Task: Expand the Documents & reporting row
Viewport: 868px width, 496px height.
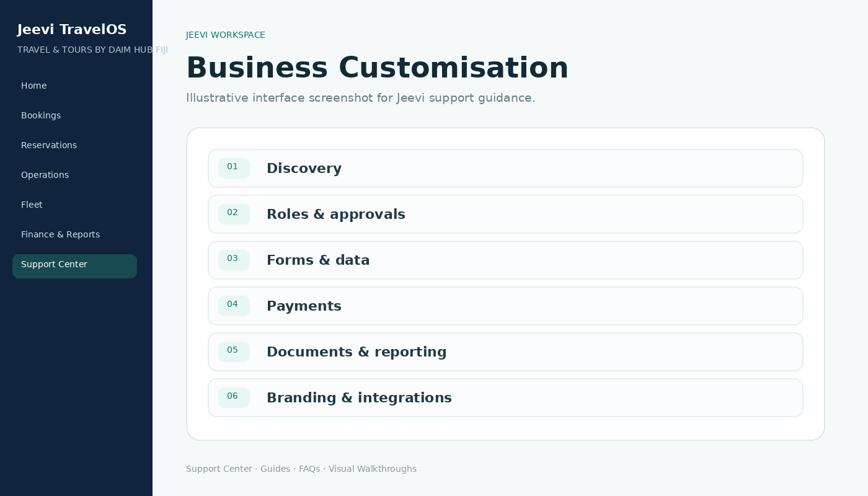Action: pos(505,352)
